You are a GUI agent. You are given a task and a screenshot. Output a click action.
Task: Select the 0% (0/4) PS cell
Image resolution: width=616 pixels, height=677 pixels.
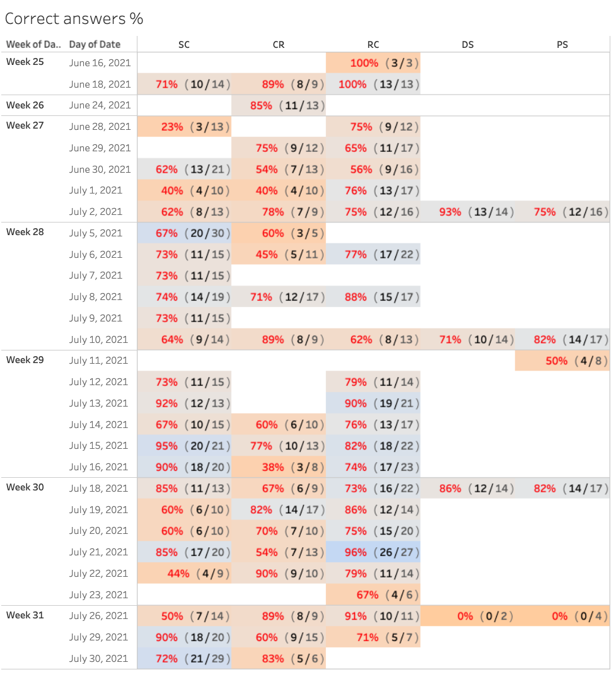coord(562,616)
